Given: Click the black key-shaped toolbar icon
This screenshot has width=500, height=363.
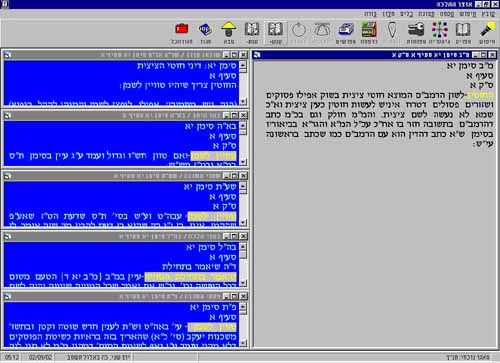Looking at the screenshot, I should click(x=416, y=30).
